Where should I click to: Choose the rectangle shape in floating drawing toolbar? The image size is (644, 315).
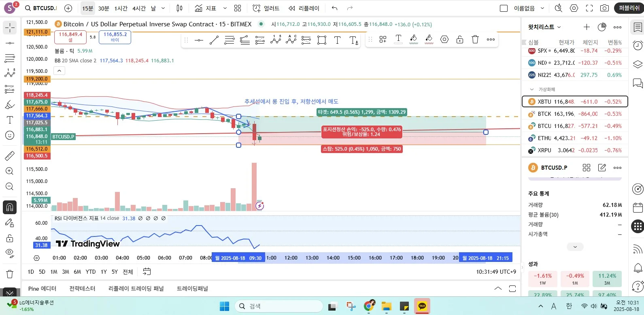(322, 40)
